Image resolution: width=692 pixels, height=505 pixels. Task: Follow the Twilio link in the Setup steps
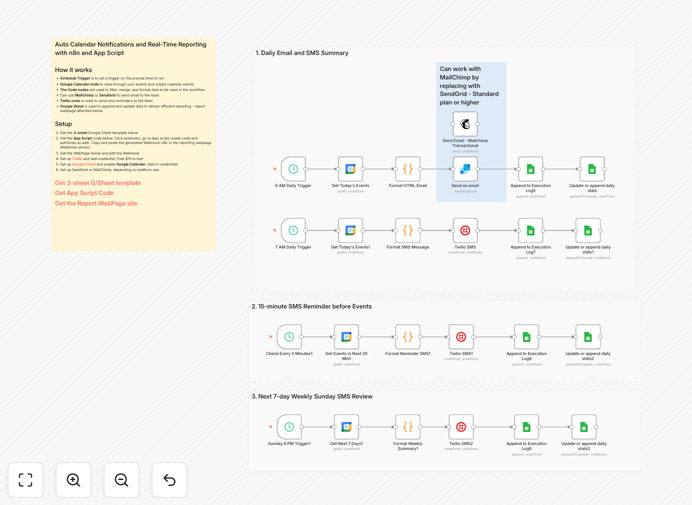coord(77,158)
